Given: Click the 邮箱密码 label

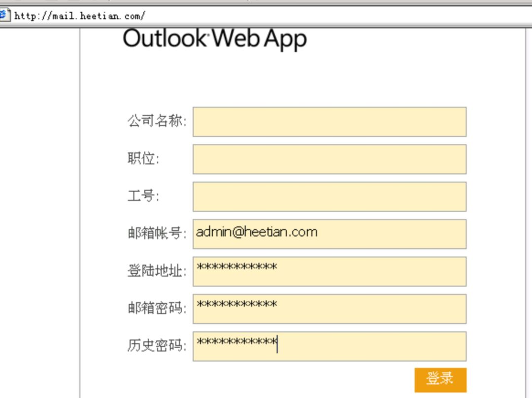Looking at the screenshot, I should click(157, 308).
